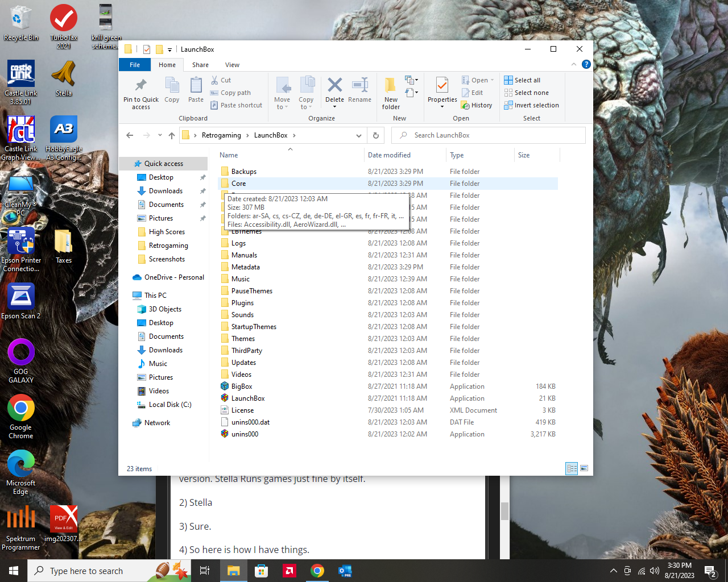
Task: Create a New folder via ribbon
Action: (391, 93)
